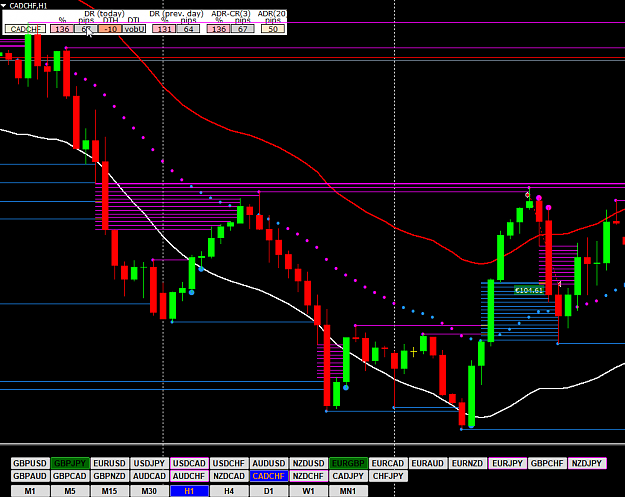
Task: Switch to the H4 timeframe
Action: 229,491
